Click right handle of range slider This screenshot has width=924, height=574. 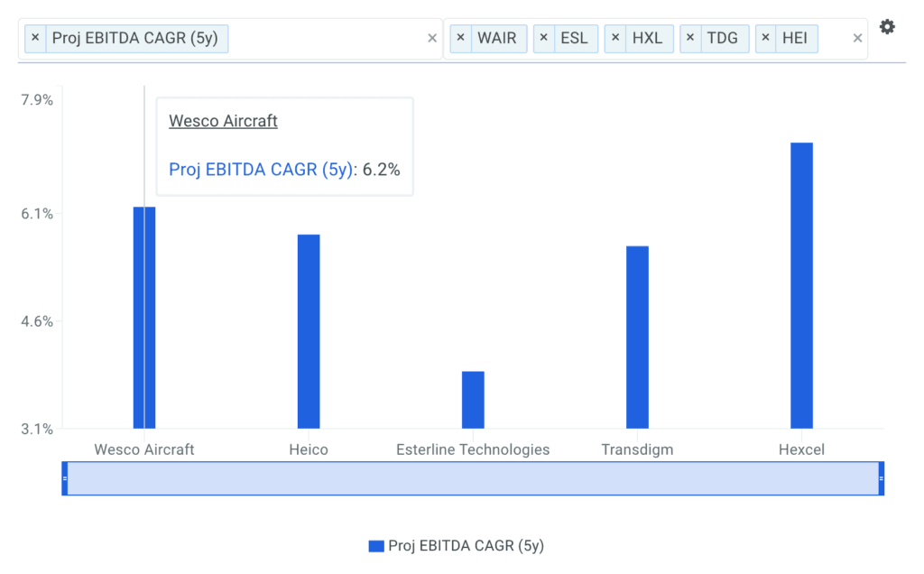click(881, 478)
